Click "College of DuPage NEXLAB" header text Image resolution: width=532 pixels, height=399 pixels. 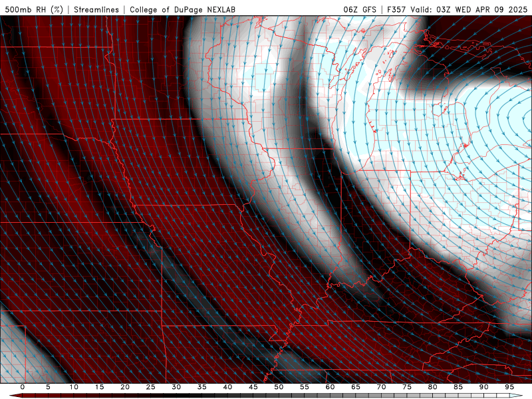click(x=182, y=9)
